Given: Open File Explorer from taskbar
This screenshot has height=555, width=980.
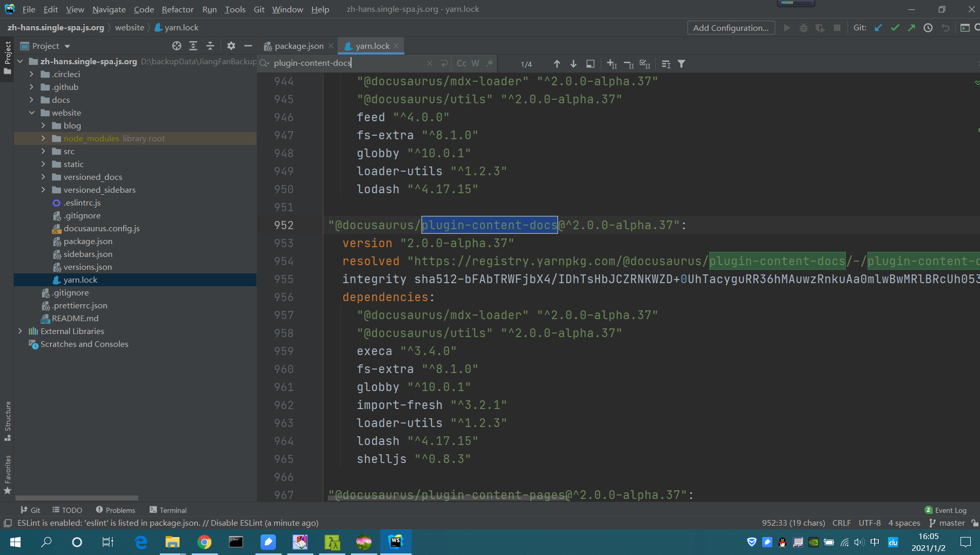Looking at the screenshot, I should pyautogui.click(x=172, y=542).
